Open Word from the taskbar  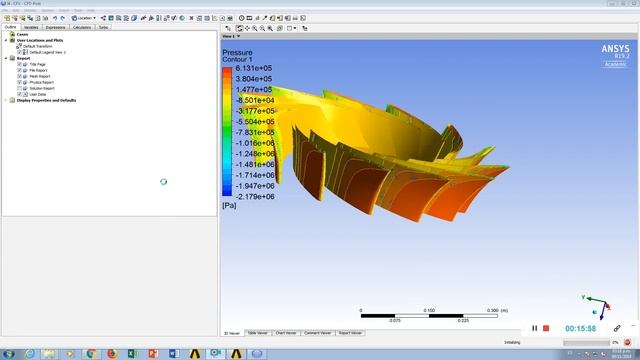[x=173, y=354]
